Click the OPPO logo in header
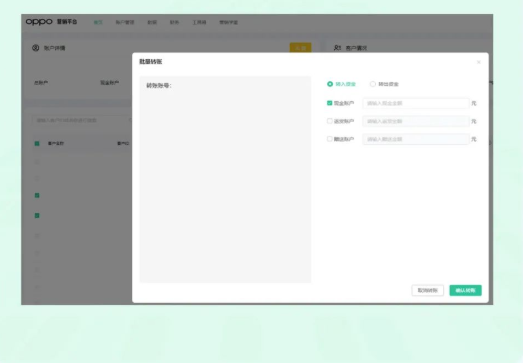Image resolution: width=523 pixels, height=363 pixels. tap(39, 22)
